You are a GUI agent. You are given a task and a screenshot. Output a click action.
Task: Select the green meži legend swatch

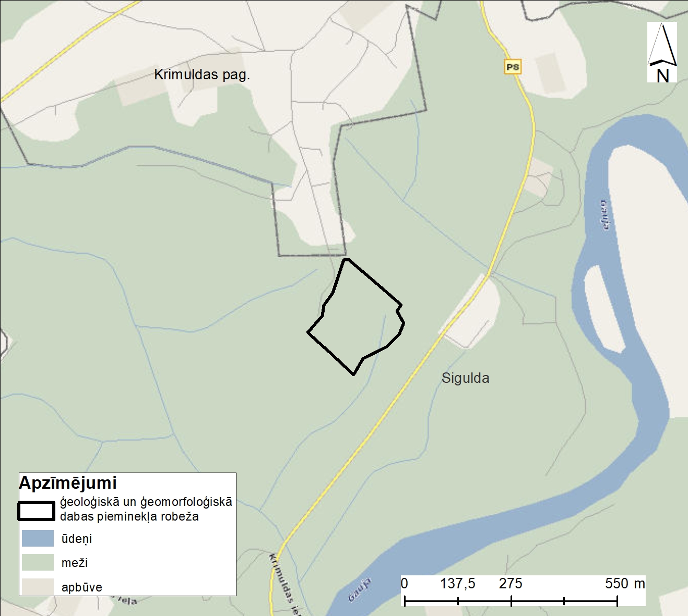click(x=38, y=562)
